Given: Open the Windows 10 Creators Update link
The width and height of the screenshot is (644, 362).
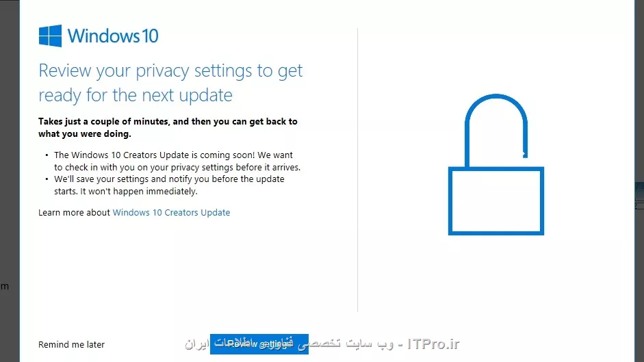Looking at the screenshot, I should point(171,212).
